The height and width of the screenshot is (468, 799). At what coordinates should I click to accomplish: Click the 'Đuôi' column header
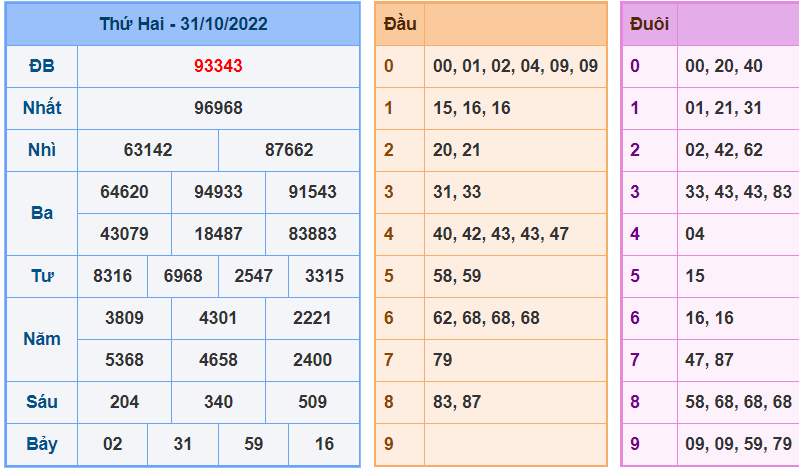pyautogui.click(x=649, y=24)
